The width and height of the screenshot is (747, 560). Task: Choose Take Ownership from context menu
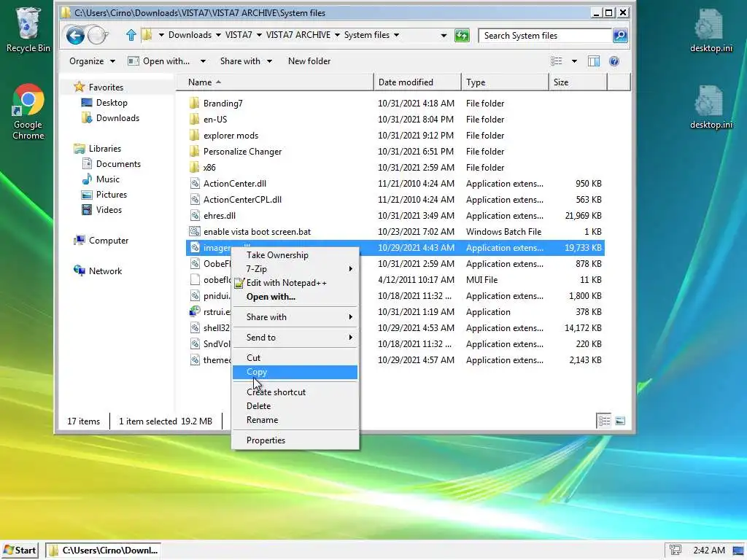tap(295, 255)
